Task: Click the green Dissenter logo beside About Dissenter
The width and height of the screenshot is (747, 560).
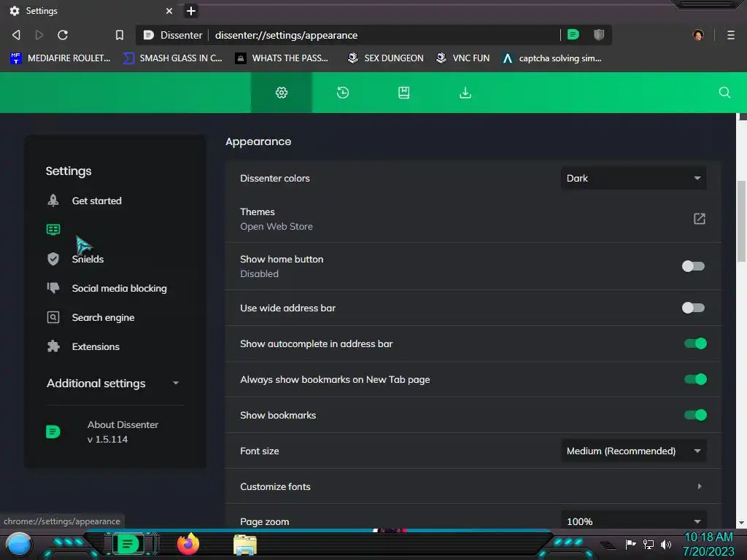Action: coord(53,432)
